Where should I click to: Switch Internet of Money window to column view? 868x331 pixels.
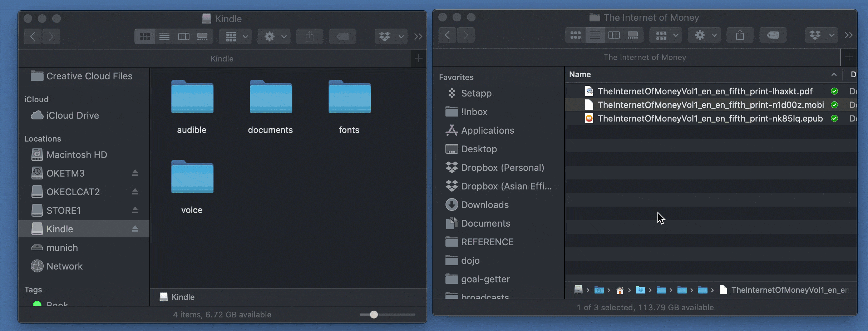click(x=614, y=35)
